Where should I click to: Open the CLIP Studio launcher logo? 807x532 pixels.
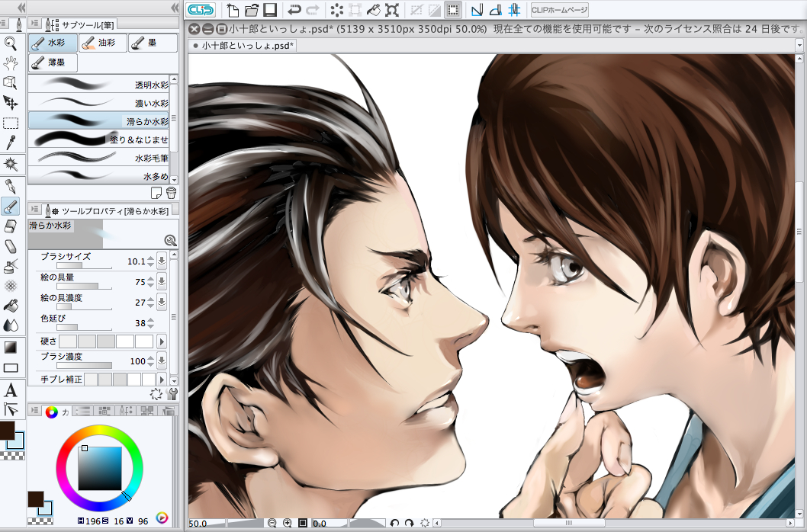[x=201, y=10]
